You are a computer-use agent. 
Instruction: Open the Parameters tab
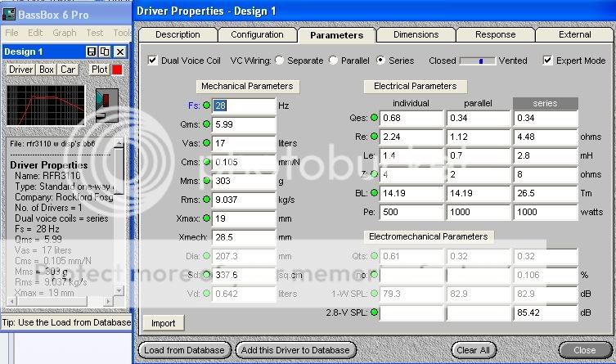coord(337,35)
